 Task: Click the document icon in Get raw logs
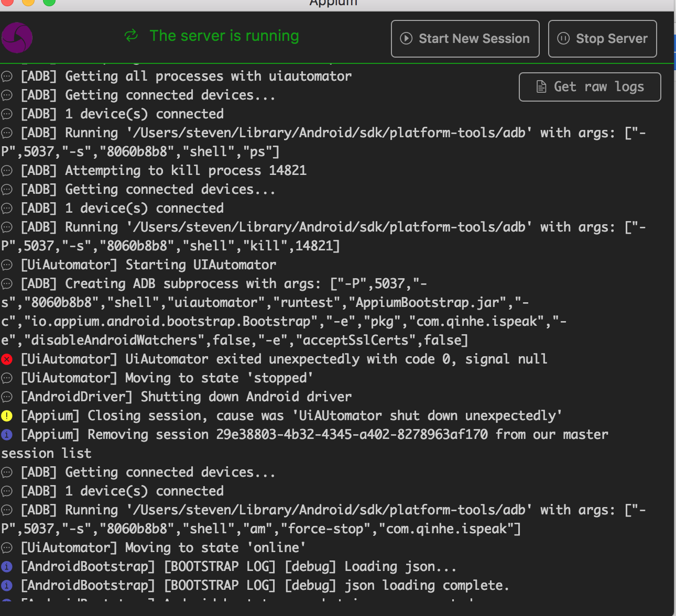pos(541,87)
